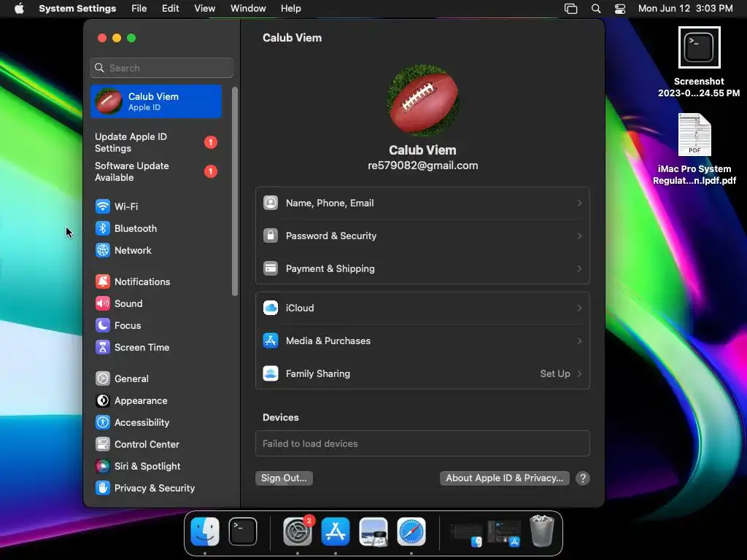Select the Focus moon icon
The height and width of the screenshot is (560, 747).
[102, 325]
